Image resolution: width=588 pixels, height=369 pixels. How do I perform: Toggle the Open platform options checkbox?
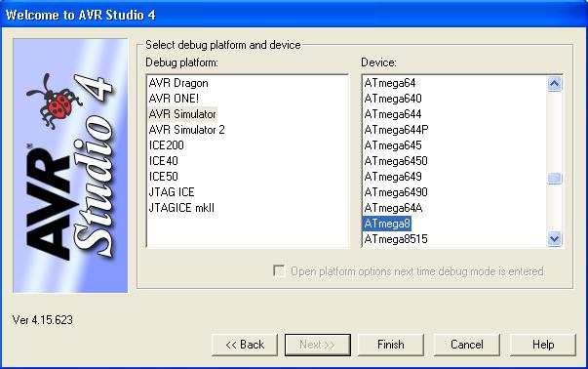279,270
